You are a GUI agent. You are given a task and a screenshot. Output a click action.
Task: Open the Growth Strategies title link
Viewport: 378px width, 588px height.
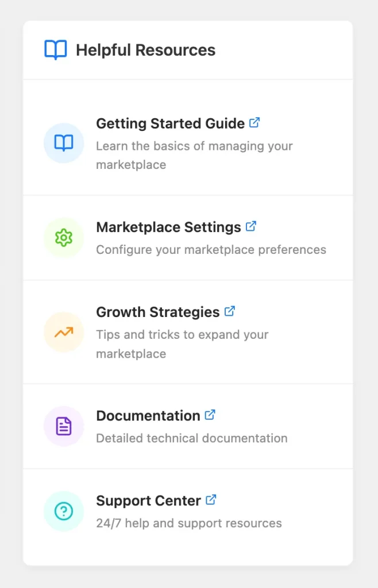tap(158, 312)
